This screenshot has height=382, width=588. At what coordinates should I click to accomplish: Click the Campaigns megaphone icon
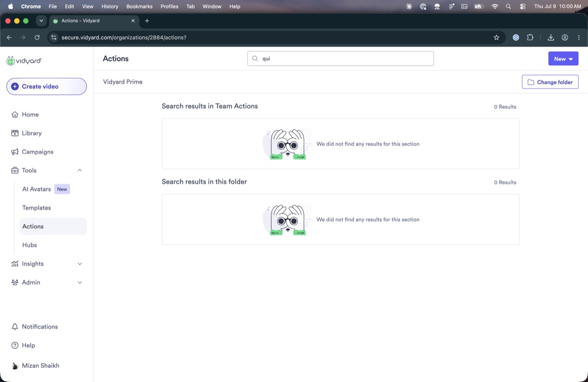coord(15,152)
